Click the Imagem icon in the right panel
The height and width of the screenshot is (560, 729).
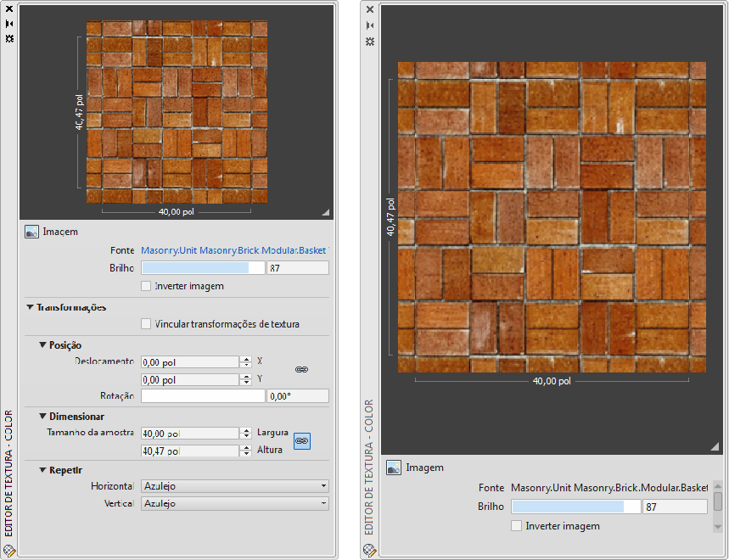click(394, 468)
